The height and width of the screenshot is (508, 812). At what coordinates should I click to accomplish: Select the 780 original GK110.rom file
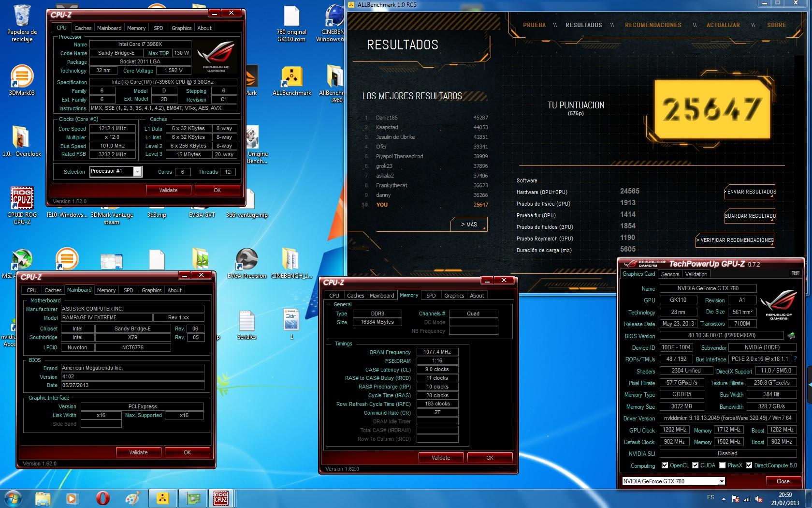(x=291, y=23)
